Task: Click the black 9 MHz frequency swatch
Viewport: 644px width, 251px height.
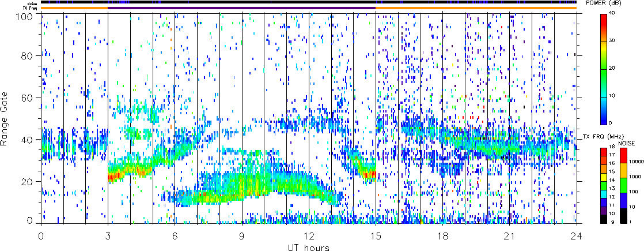Action: point(604,219)
